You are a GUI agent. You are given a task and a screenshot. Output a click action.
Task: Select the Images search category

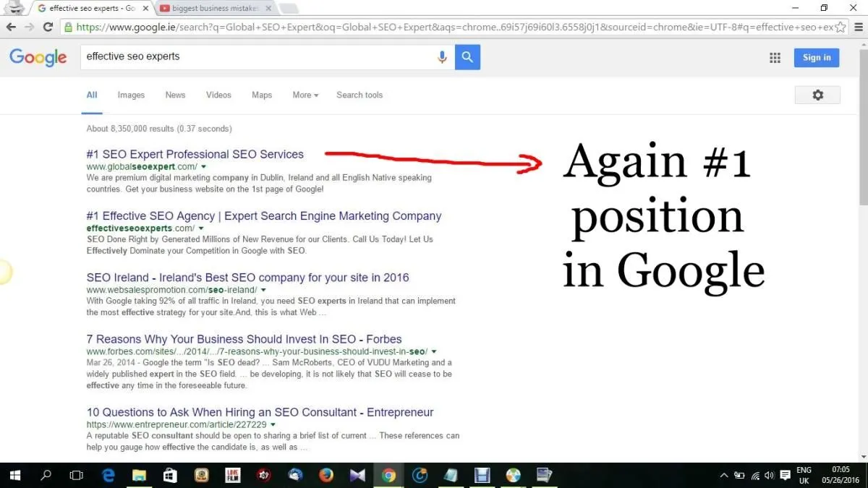[x=130, y=95]
